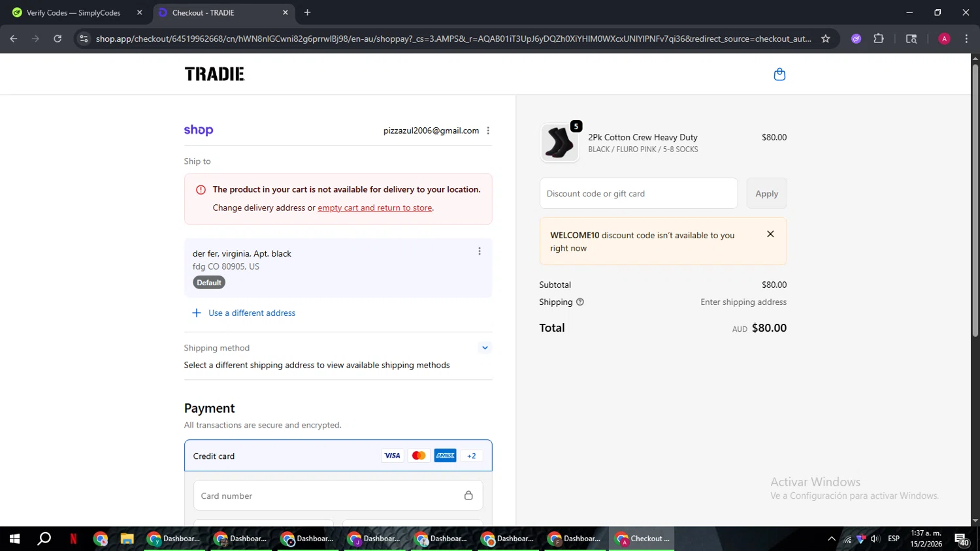This screenshot has height=551, width=980.
Task: Open address options menu for der fer
Action: coord(480,251)
